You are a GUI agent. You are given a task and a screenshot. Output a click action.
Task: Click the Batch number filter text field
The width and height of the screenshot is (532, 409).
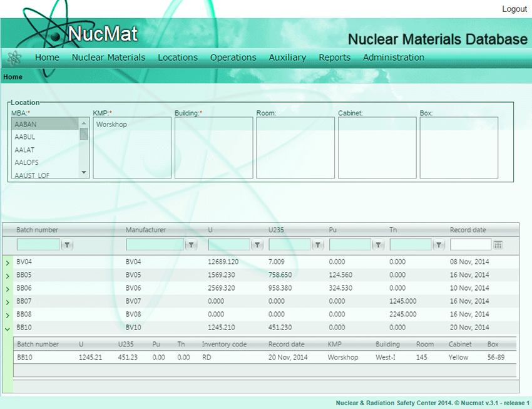click(38, 245)
